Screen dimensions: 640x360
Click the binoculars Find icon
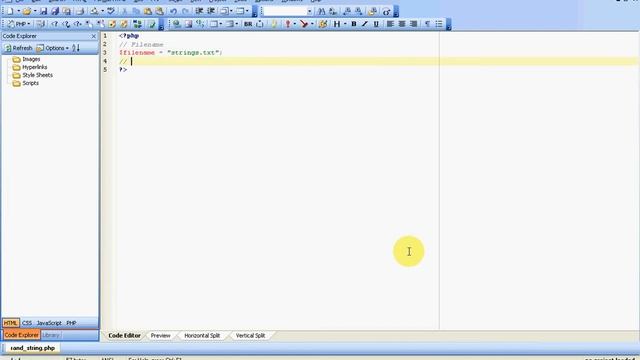click(322, 11)
